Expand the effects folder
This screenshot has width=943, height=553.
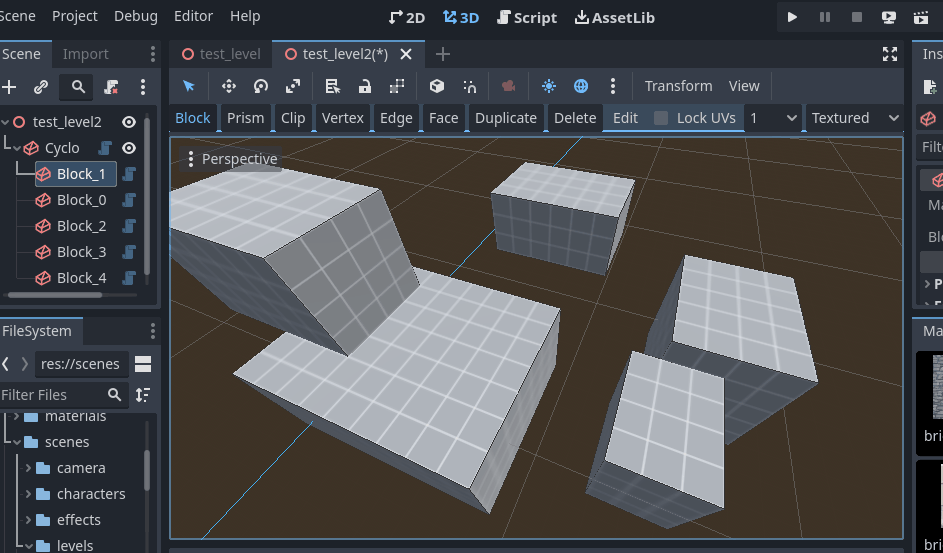click(28, 519)
